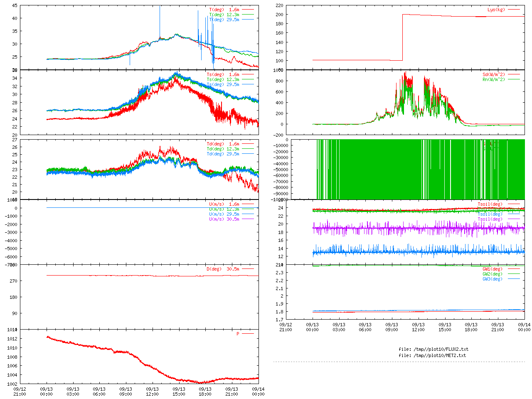Click 09/13 12:00 tick on the pressure plot axis
This screenshot has height=399, width=532.
(x=152, y=392)
